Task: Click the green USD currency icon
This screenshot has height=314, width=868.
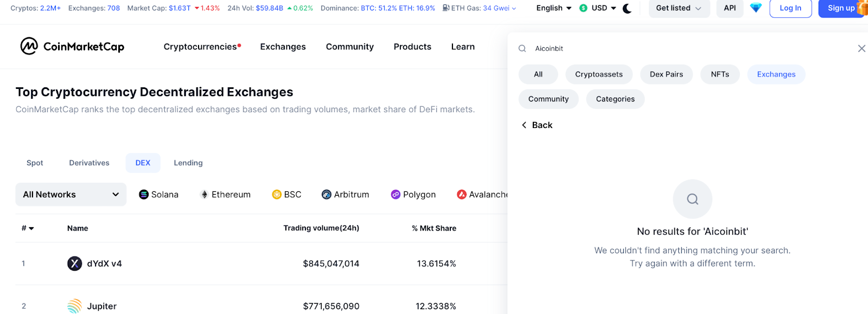Action: pyautogui.click(x=583, y=8)
